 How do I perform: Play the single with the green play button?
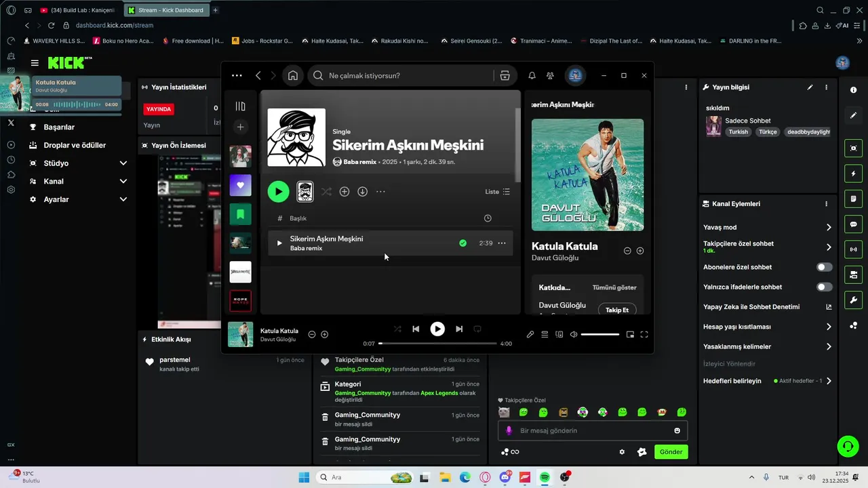point(278,192)
